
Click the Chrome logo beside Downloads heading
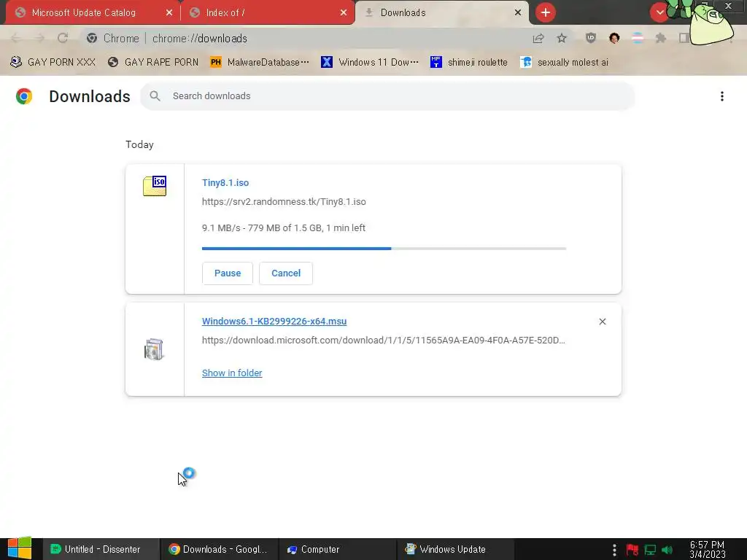pos(24,96)
